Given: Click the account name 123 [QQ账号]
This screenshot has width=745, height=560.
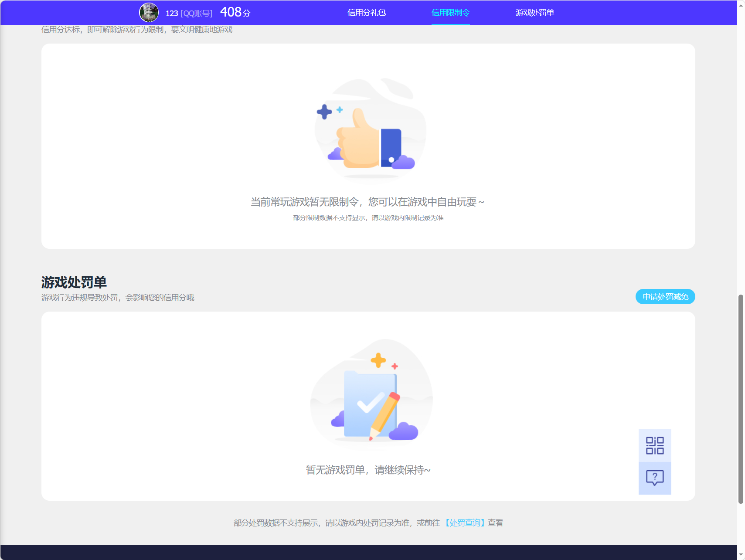Looking at the screenshot, I should click(x=189, y=14).
